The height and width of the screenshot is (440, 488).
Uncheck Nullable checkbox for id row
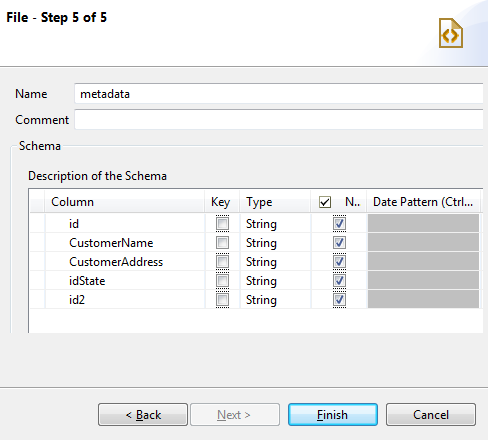point(339,224)
